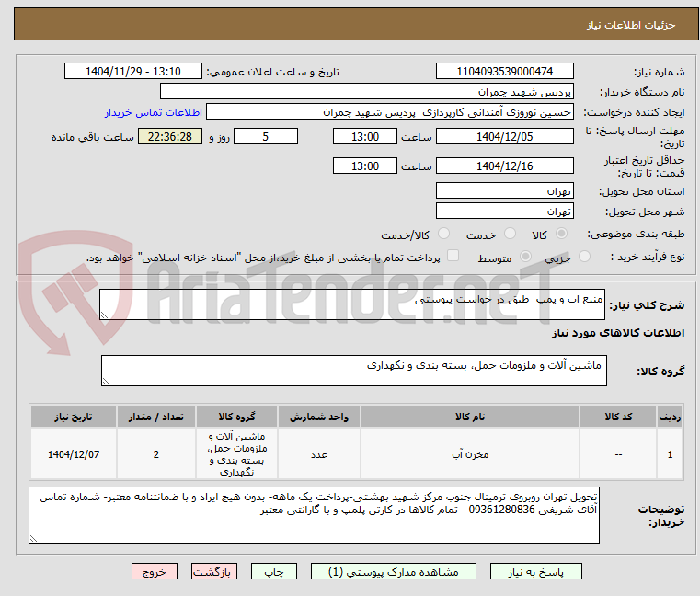This screenshot has width=700, height=596.
Task: Select the کالا radio button
Action: (x=562, y=234)
